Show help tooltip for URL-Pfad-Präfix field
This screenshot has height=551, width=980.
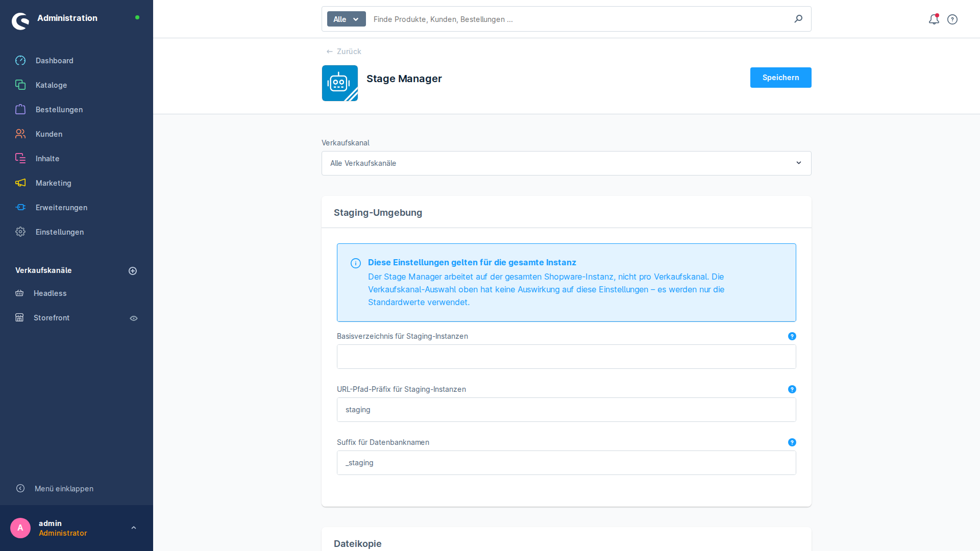[792, 389]
